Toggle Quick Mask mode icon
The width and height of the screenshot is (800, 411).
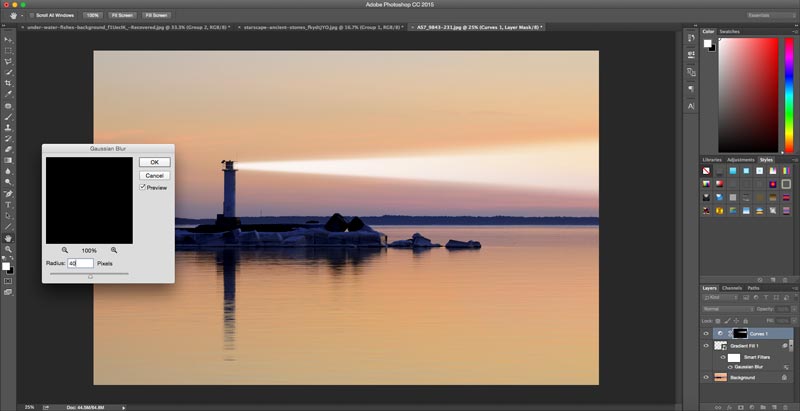point(8,281)
